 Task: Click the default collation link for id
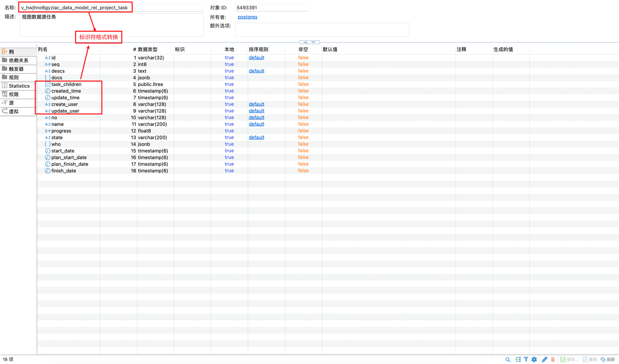(256, 58)
